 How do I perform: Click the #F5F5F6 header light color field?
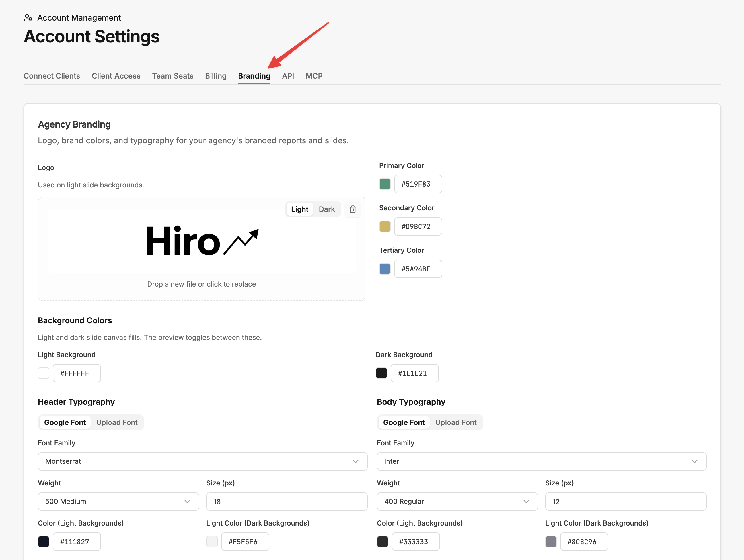point(245,541)
